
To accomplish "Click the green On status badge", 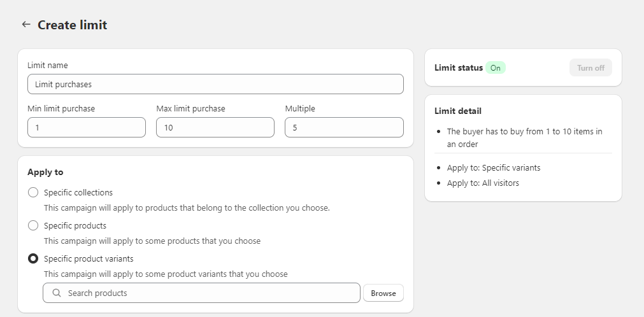I will click(495, 68).
